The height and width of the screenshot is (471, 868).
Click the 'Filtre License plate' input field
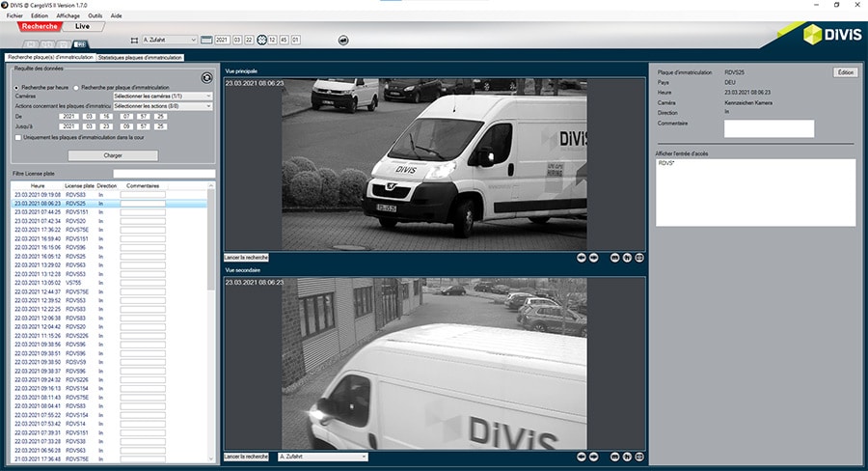(x=164, y=174)
